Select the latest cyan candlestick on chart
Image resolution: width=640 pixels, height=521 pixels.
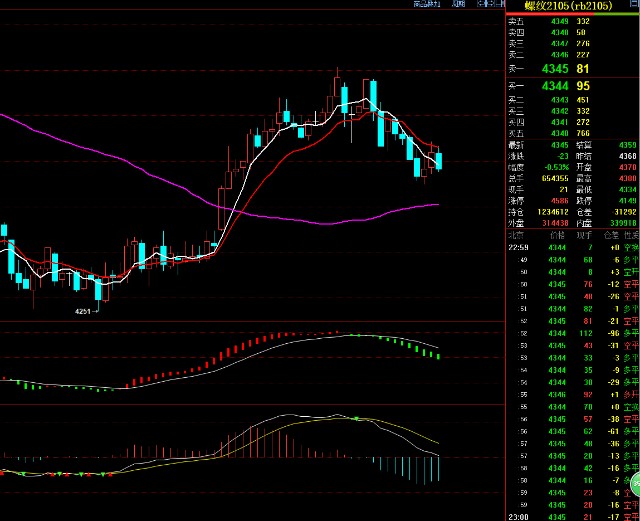coord(439,157)
